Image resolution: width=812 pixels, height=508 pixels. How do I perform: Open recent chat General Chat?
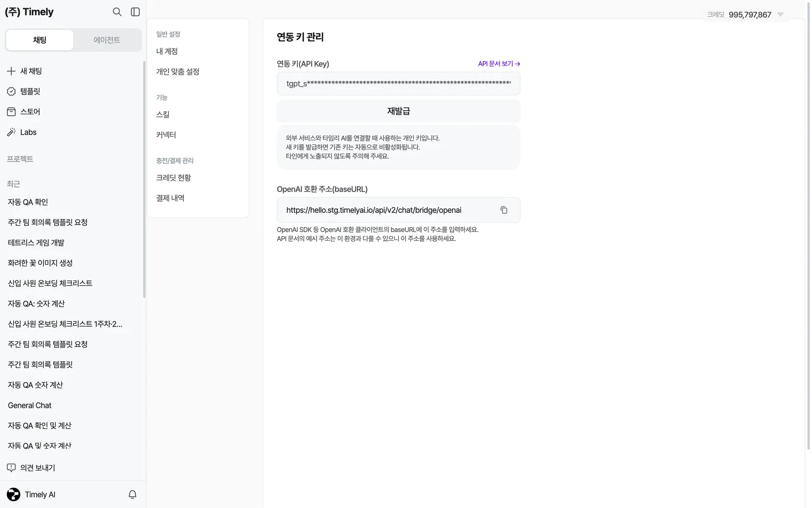click(x=29, y=405)
